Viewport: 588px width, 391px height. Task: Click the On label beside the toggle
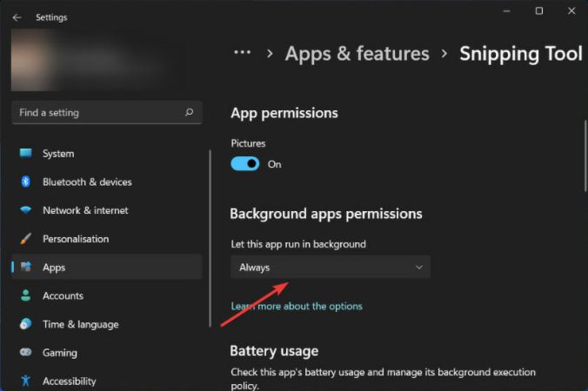275,164
